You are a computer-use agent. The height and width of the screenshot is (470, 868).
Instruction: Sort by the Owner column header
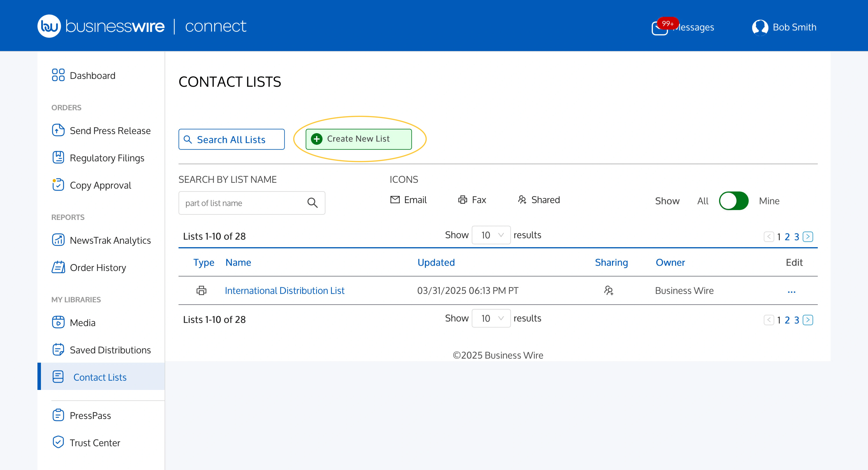670,262
